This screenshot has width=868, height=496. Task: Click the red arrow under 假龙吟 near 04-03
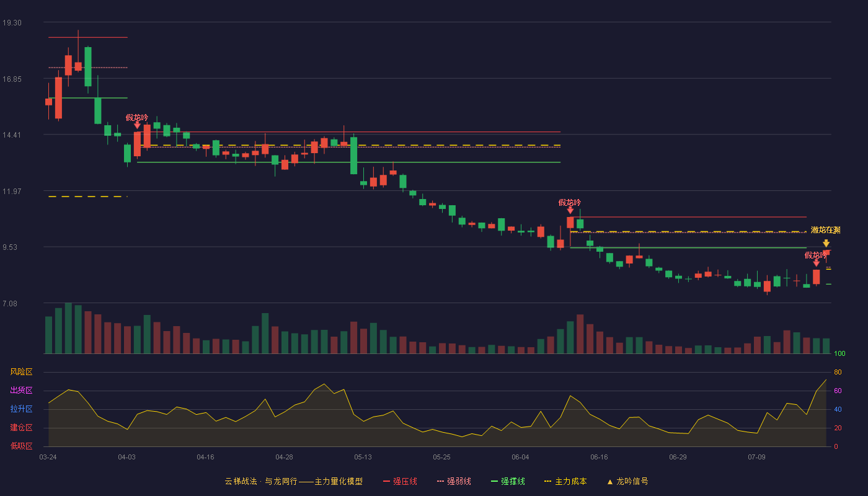[x=137, y=125]
